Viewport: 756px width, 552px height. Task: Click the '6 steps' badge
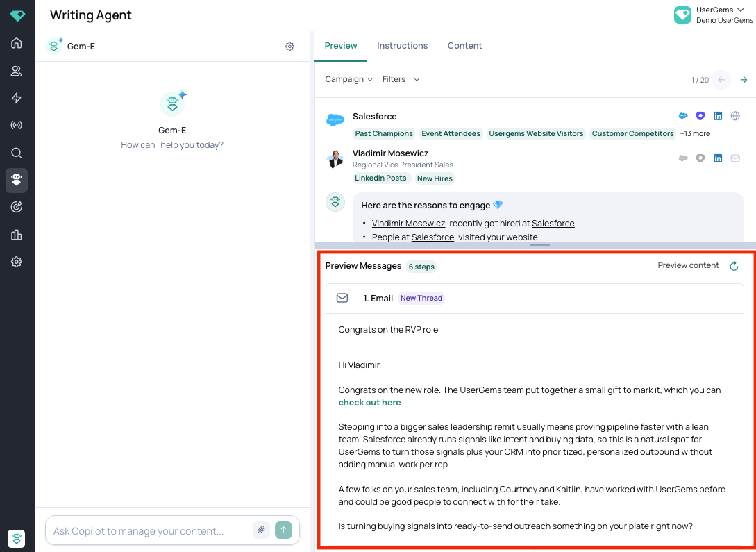point(421,267)
